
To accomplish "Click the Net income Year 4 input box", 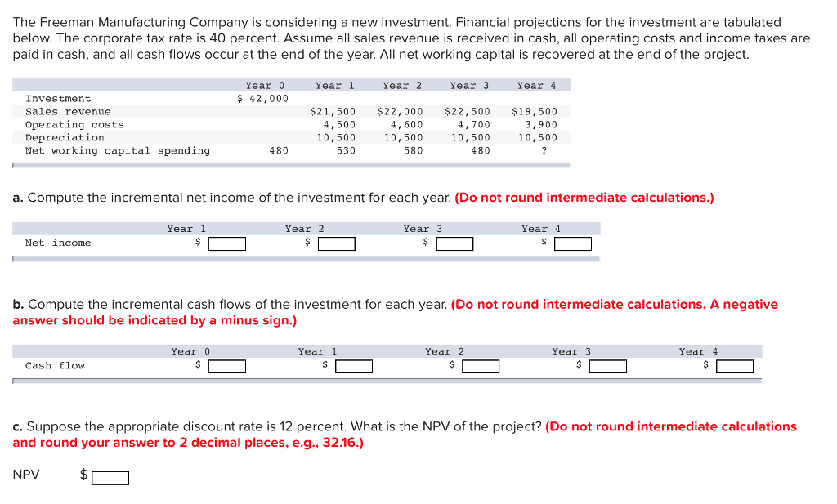I will tap(572, 243).
